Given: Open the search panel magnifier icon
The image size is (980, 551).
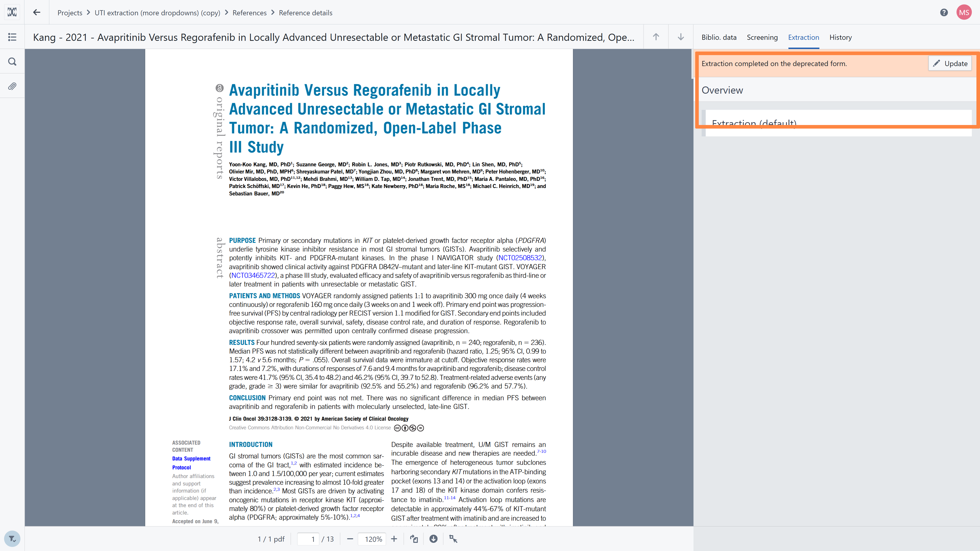Looking at the screenshot, I should click(12, 61).
